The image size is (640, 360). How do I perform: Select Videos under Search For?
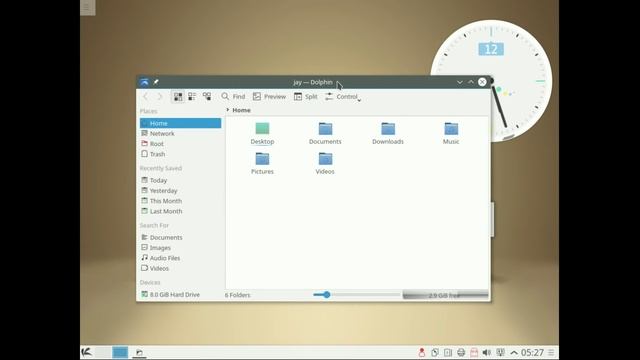click(x=180, y=268)
